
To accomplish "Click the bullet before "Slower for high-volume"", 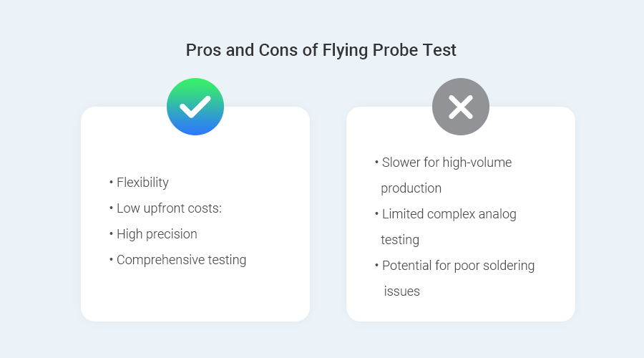I will tap(376, 163).
